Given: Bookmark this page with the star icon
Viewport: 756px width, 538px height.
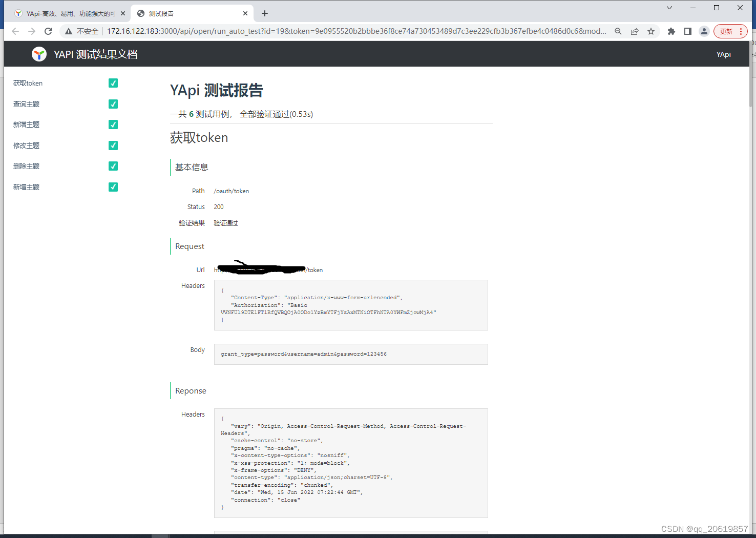Looking at the screenshot, I should pyautogui.click(x=651, y=31).
